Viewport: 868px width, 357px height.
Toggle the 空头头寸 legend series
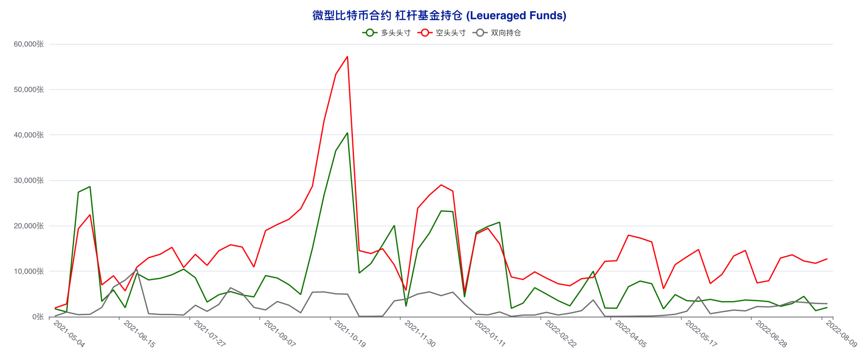[442, 33]
